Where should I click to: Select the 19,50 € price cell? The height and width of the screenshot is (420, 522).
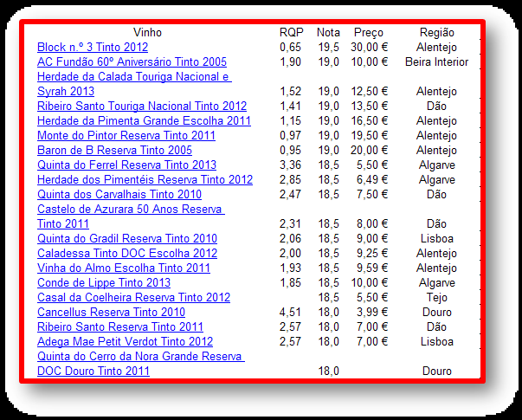click(370, 136)
